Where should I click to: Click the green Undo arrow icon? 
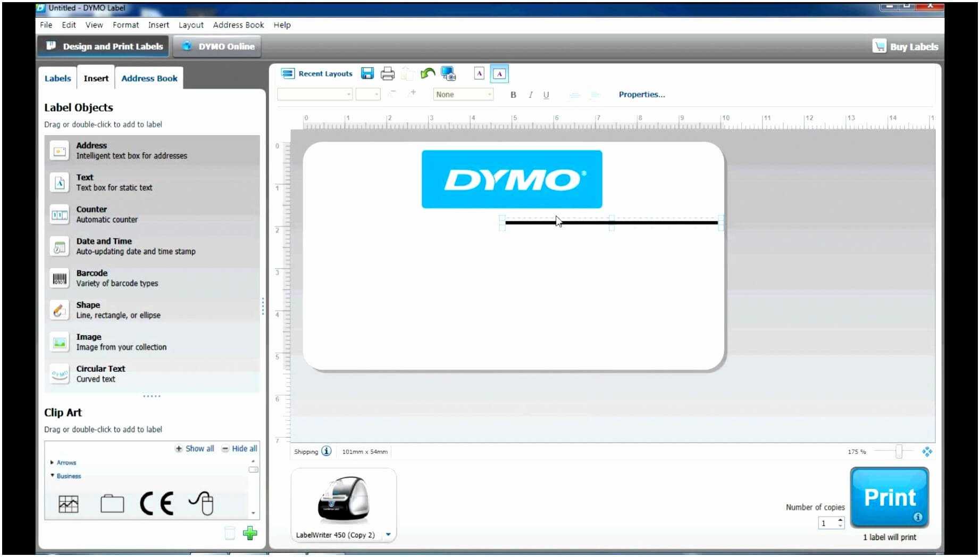pyautogui.click(x=428, y=73)
